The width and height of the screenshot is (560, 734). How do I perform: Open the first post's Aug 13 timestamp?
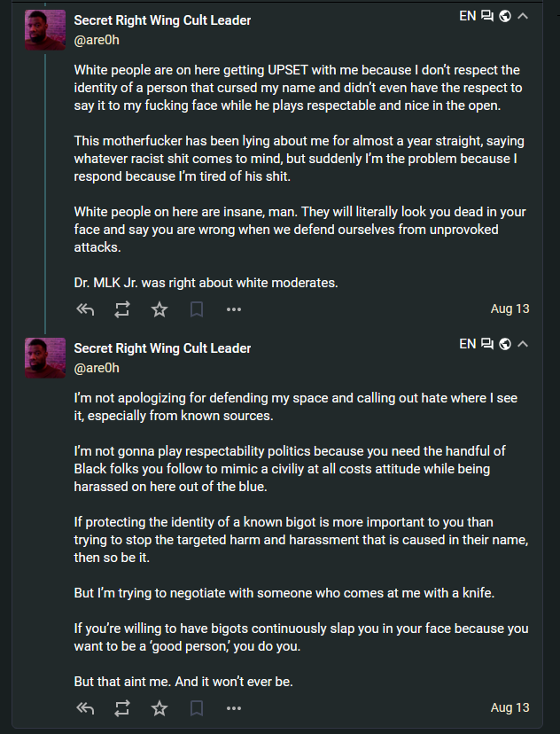coord(509,309)
